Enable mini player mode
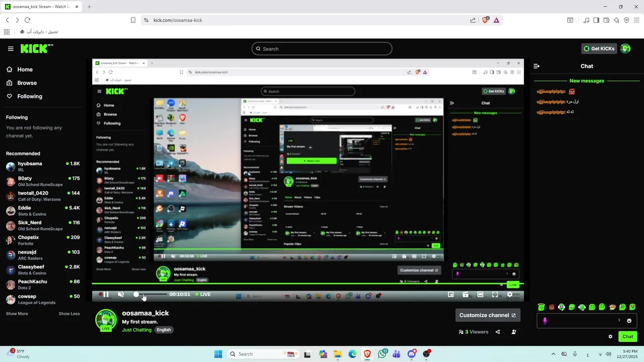Image resolution: width=644 pixels, height=362 pixels. tap(451, 295)
